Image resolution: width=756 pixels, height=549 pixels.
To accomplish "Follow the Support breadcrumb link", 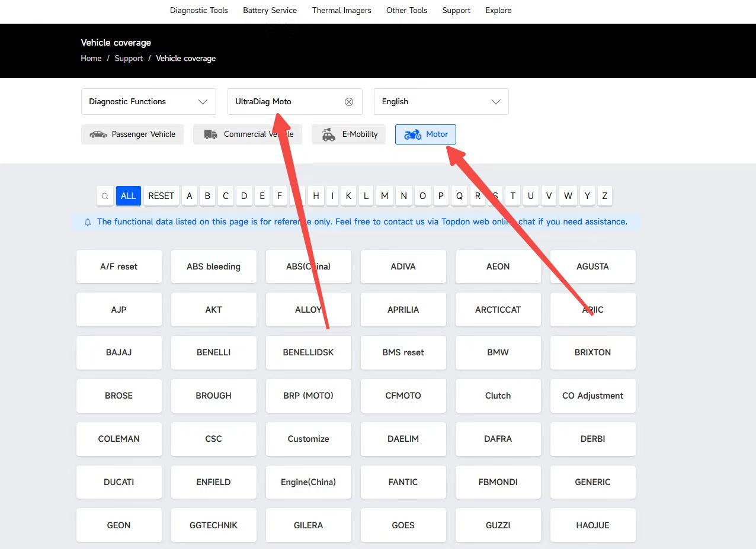I will [x=129, y=59].
